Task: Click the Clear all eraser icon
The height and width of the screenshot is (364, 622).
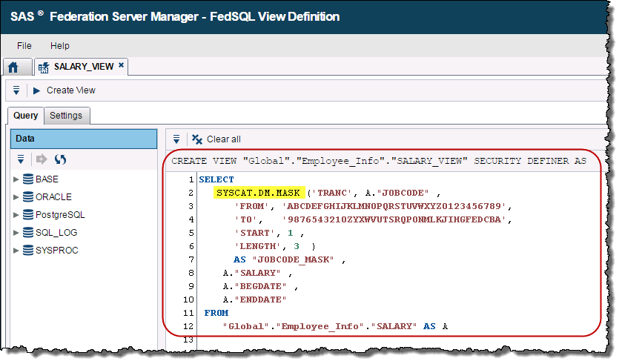Action: click(197, 139)
